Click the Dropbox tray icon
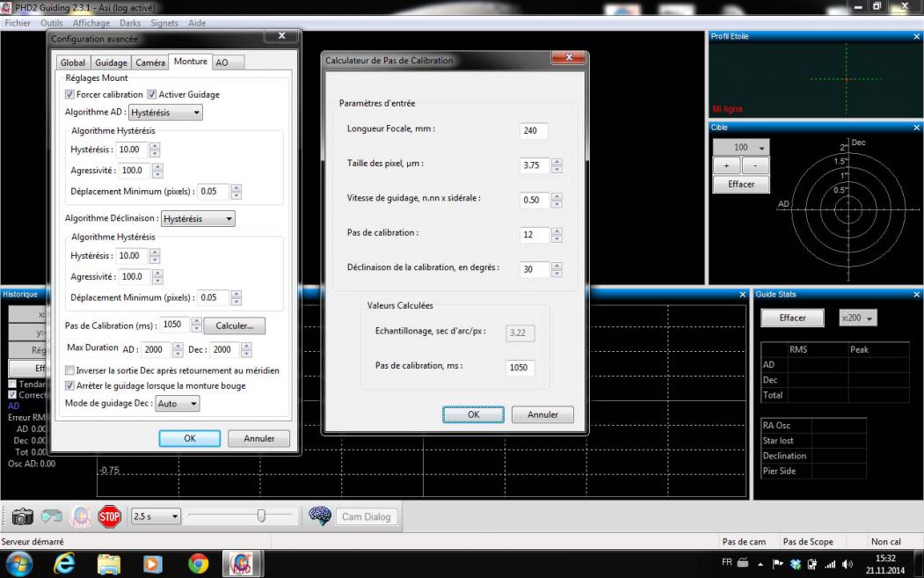 (796, 564)
